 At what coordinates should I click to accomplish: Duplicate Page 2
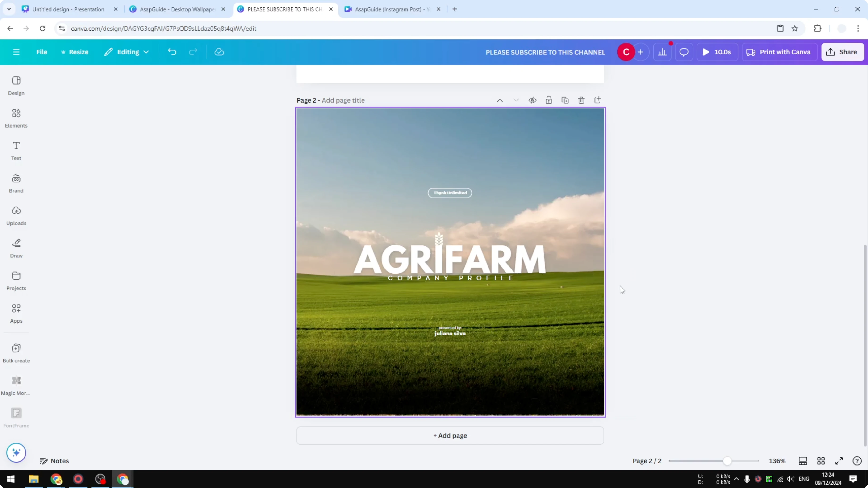pos(565,100)
